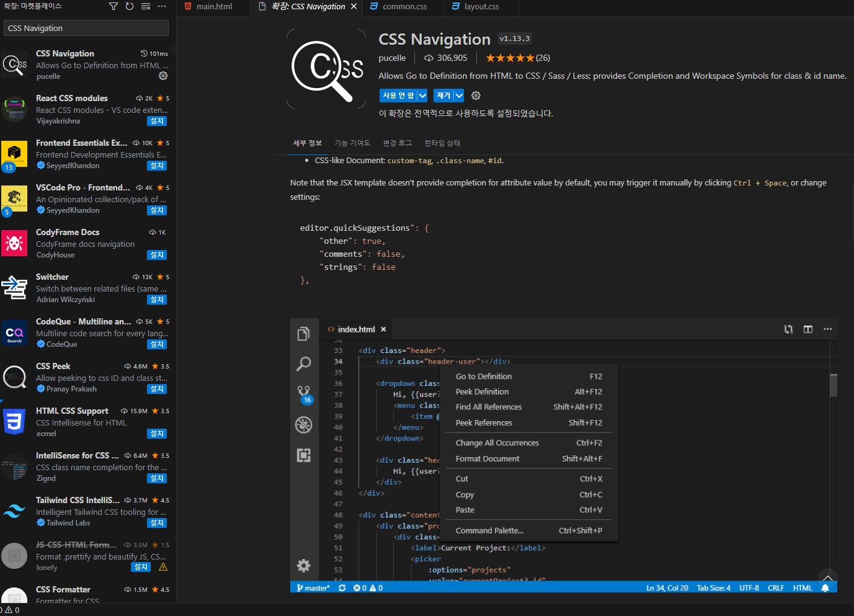Screen dimensions: 854x616
Task: Click CSS Navigation title in details
Action: coord(434,39)
